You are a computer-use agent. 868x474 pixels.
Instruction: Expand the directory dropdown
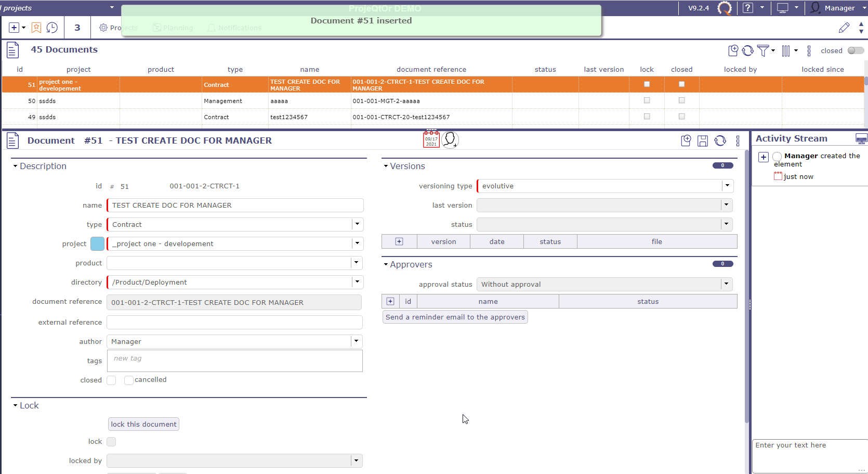pos(357,282)
